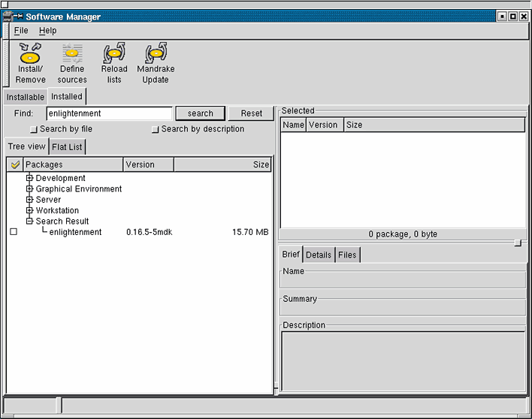Click the Description text area

point(404,361)
